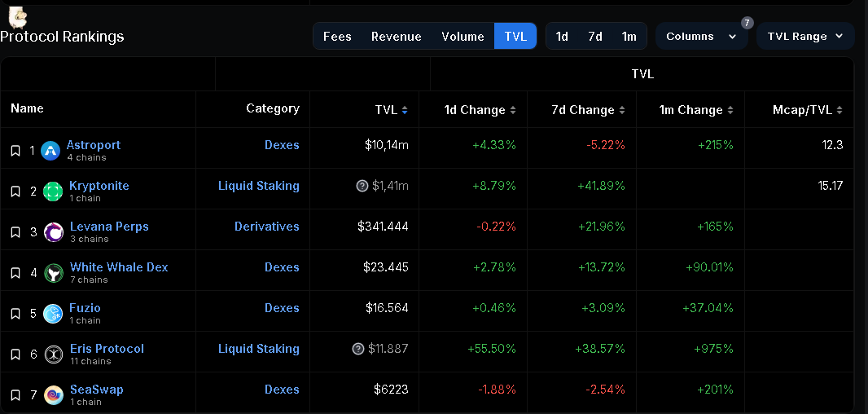The image size is (868, 414).
Task: Open Liquid Staking category in Kryptonite row
Action: click(258, 186)
